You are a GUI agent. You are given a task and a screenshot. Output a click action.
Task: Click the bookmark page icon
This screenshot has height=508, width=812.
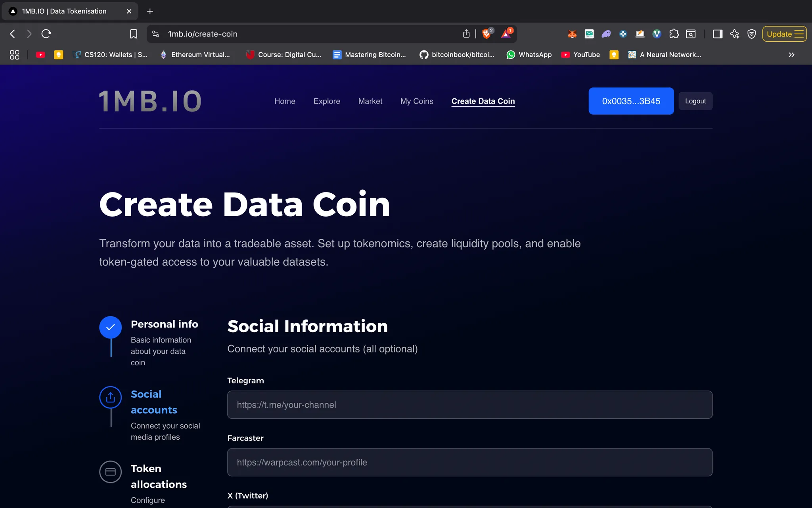point(134,34)
